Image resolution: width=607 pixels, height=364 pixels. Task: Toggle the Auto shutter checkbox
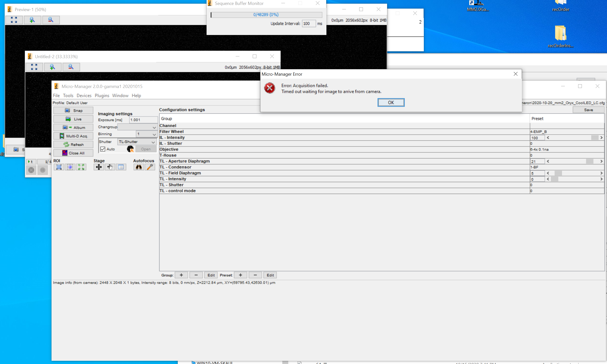tap(103, 149)
